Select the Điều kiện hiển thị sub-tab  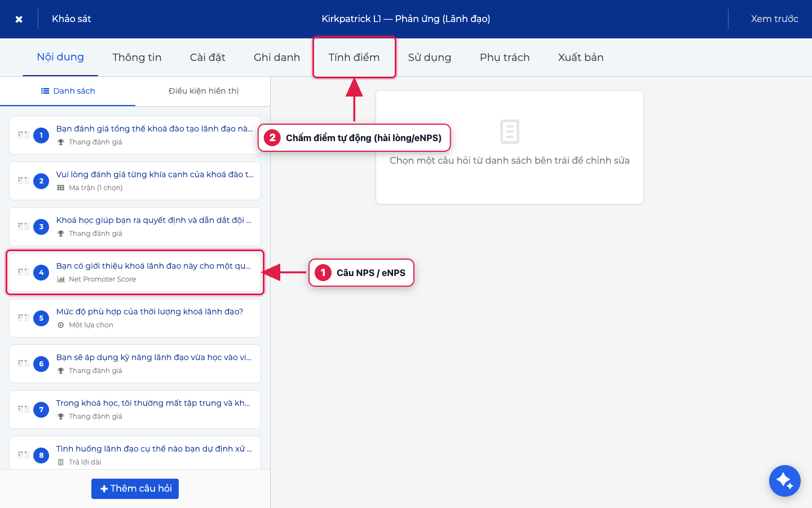click(x=203, y=91)
